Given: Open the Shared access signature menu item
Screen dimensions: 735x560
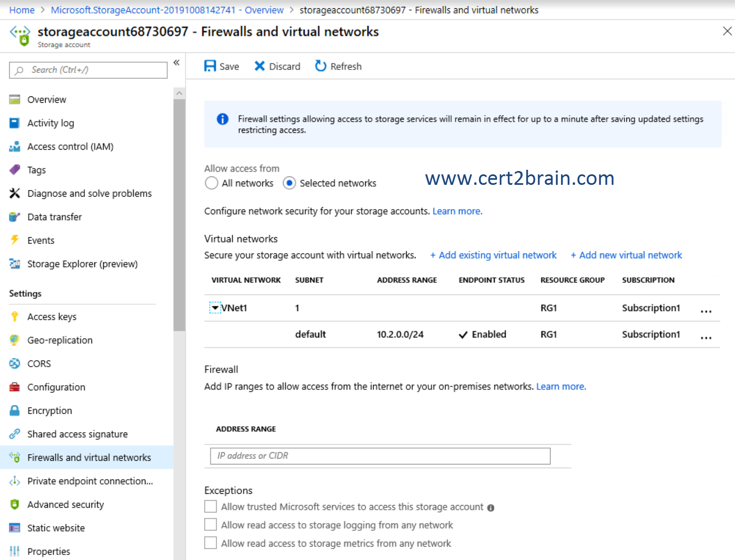Looking at the screenshot, I should click(x=78, y=434).
